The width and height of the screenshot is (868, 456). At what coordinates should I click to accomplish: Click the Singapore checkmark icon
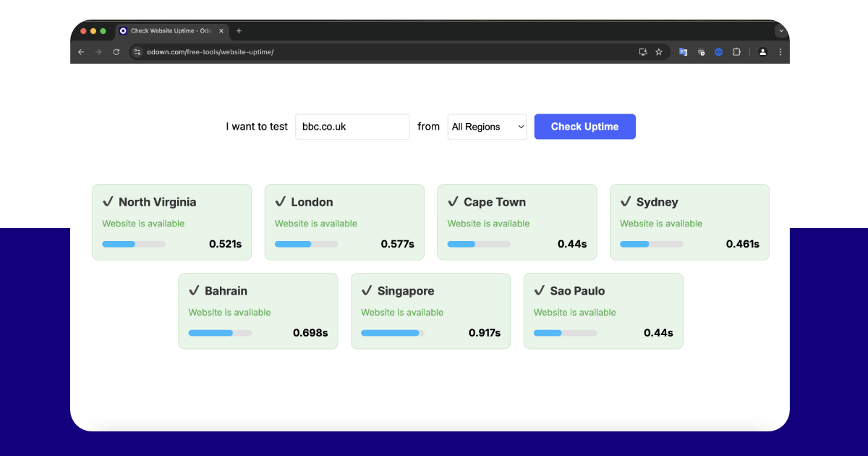(367, 290)
